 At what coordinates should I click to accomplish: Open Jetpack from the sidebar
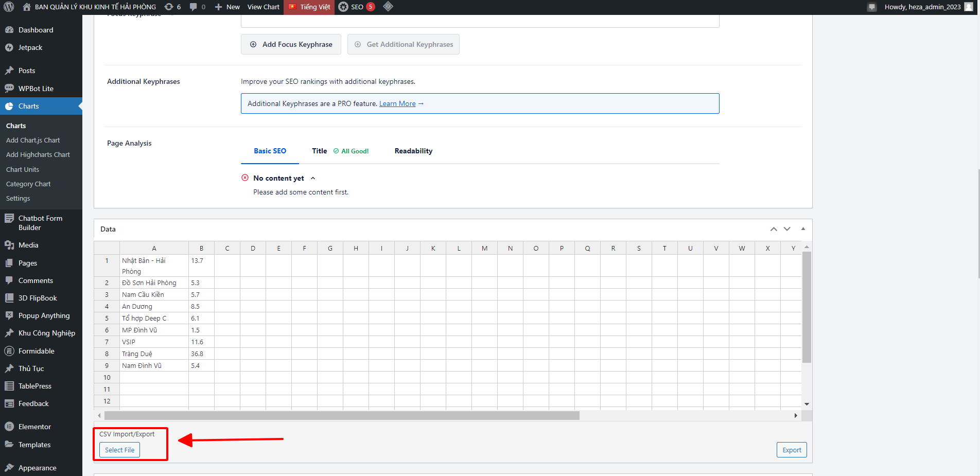[30, 47]
